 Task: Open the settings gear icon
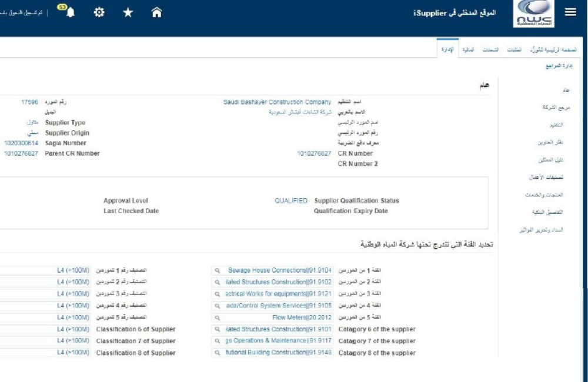pos(99,12)
